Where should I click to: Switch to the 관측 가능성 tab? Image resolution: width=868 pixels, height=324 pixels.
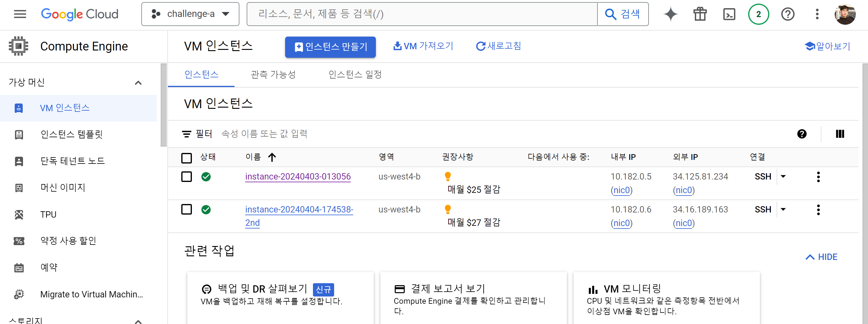click(273, 75)
